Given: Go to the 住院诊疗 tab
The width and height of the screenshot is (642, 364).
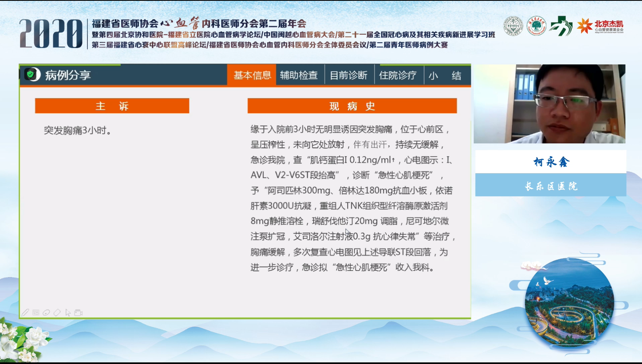Looking at the screenshot, I should click(398, 75).
